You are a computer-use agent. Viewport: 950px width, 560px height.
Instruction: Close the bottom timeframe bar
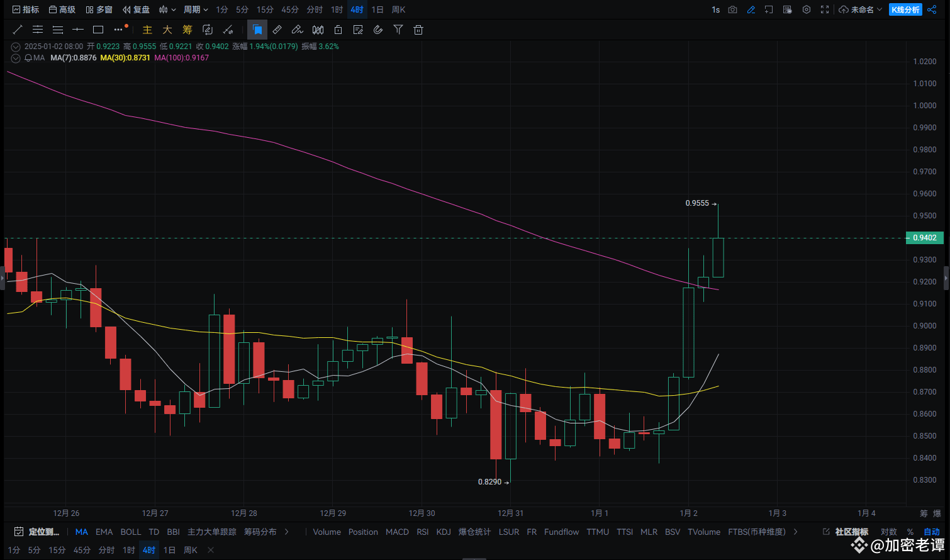pyautogui.click(x=211, y=550)
